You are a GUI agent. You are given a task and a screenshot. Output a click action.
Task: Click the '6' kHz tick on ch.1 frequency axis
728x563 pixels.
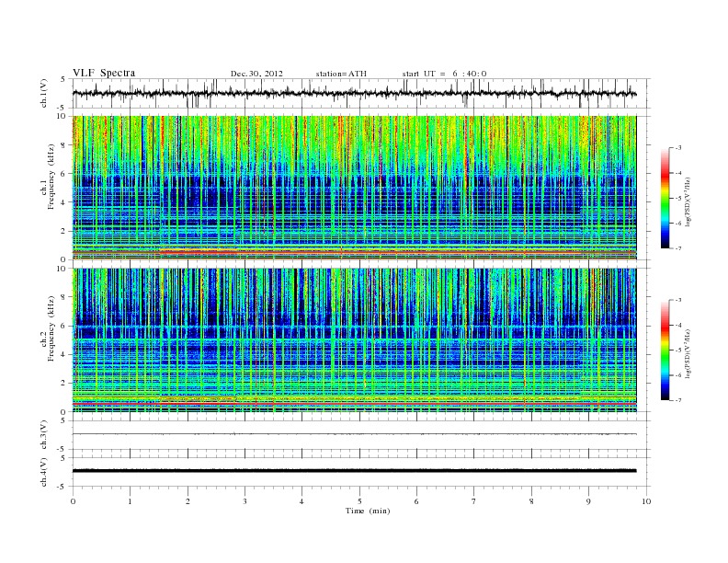pyautogui.click(x=63, y=174)
